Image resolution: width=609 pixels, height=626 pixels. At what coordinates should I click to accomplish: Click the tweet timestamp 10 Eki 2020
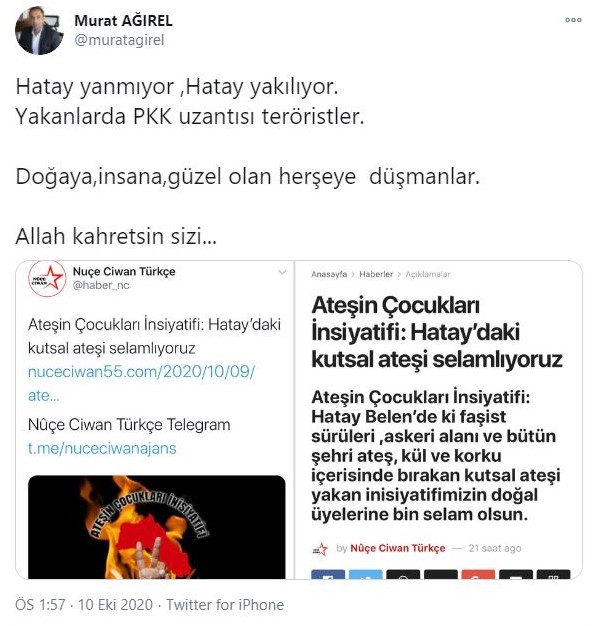[x=115, y=604]
